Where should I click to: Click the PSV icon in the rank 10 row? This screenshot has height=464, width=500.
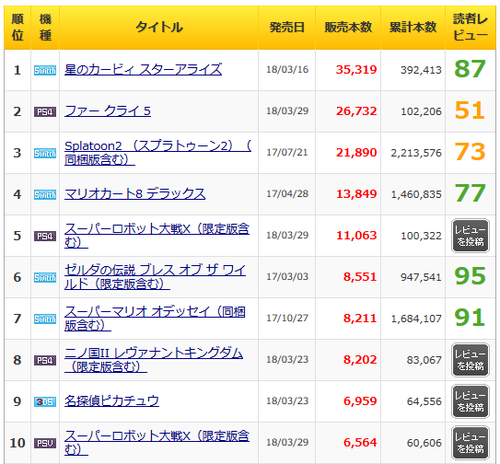pos(45,443)
